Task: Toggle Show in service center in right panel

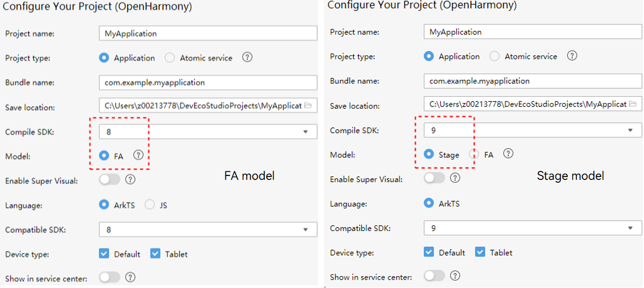Action: pos(434,275)
